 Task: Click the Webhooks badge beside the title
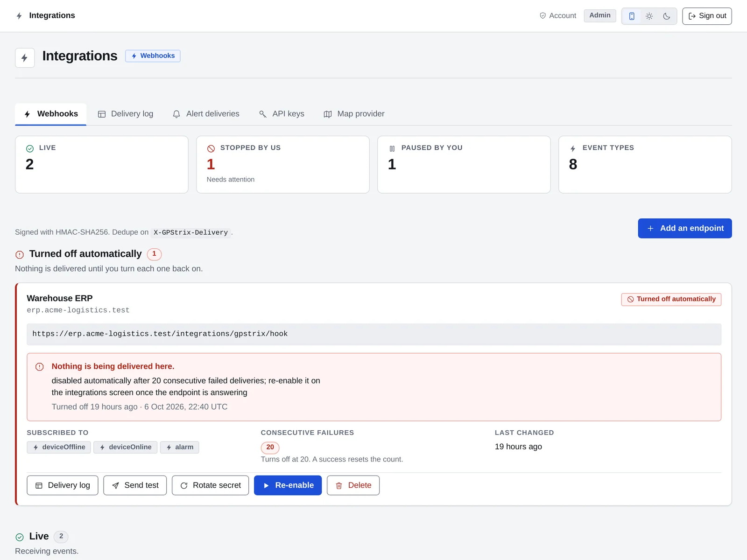pyautogui.click(x=153, y=56)
